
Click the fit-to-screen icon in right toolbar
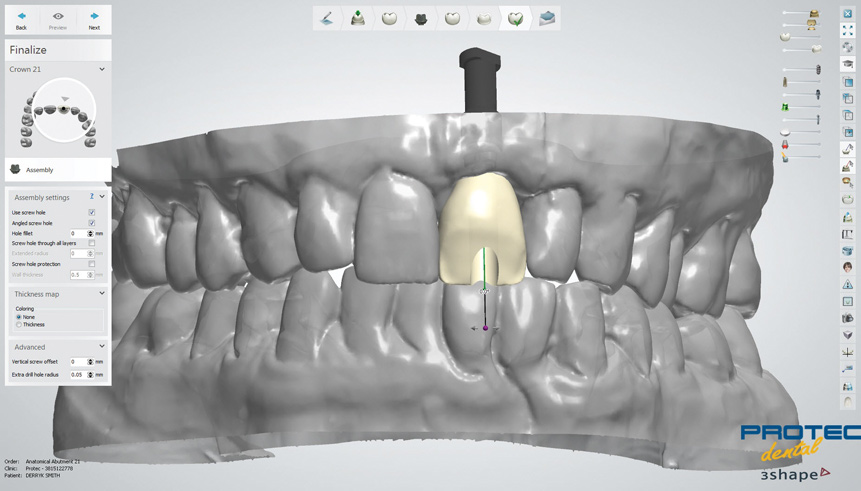848,31
